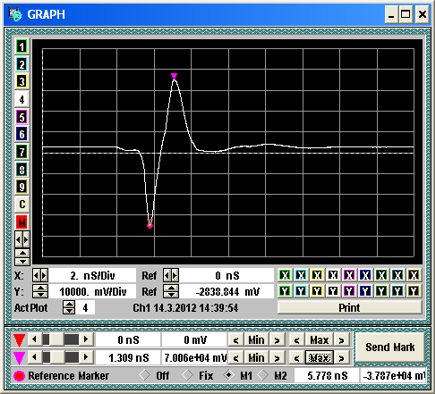Select plot channel 9 button

(22, 187)
